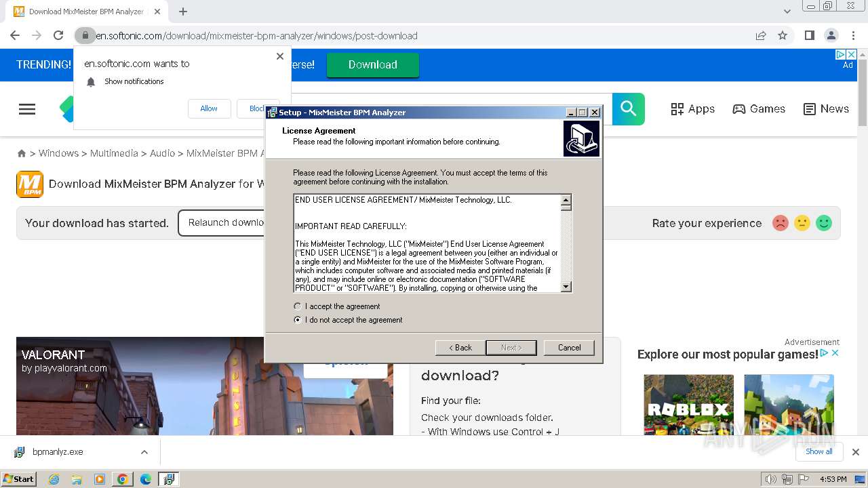The width and height of the screenshot is (868, 488).
Task: Select 'I do not accept the agreement' option
Action: [x=297, y=320]
